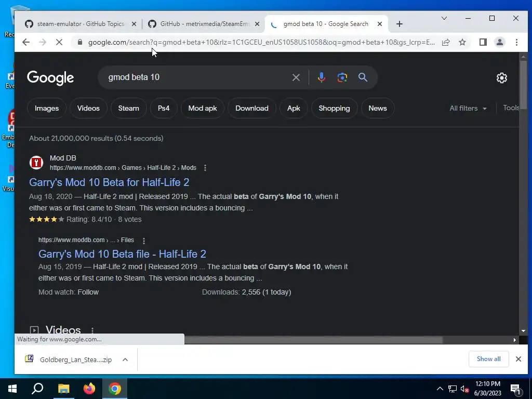The image size is (532, 399).
Task: Filter results by Videos
Action: point(88,108)
